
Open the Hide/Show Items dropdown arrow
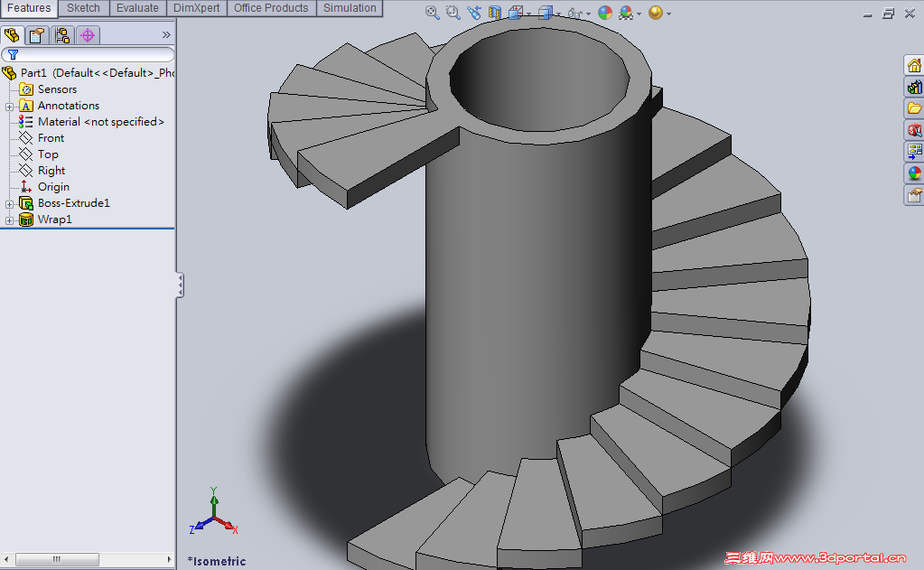coord(588,14)
